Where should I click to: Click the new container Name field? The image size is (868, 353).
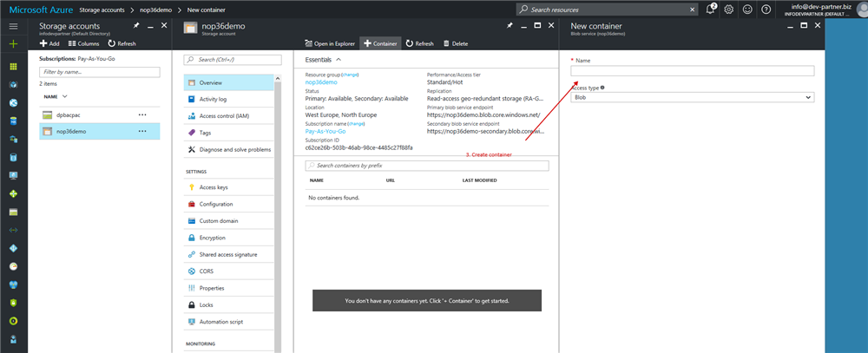pyautogui.click(x=693, y=71)
